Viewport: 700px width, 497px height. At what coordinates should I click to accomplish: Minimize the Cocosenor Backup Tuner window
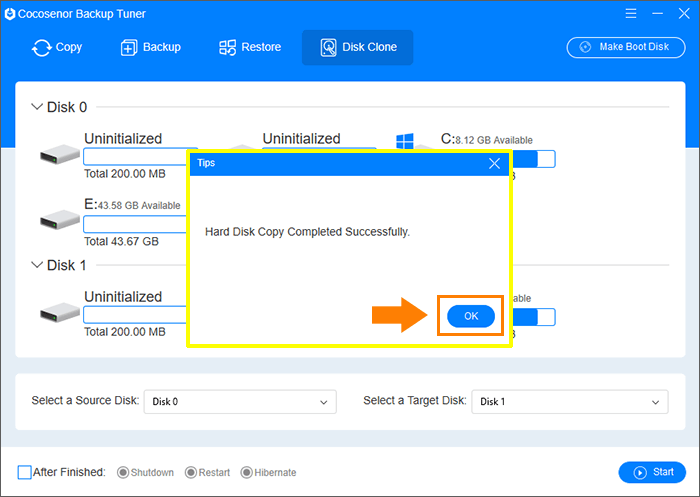pyautogui.click(x=657, y=13)
